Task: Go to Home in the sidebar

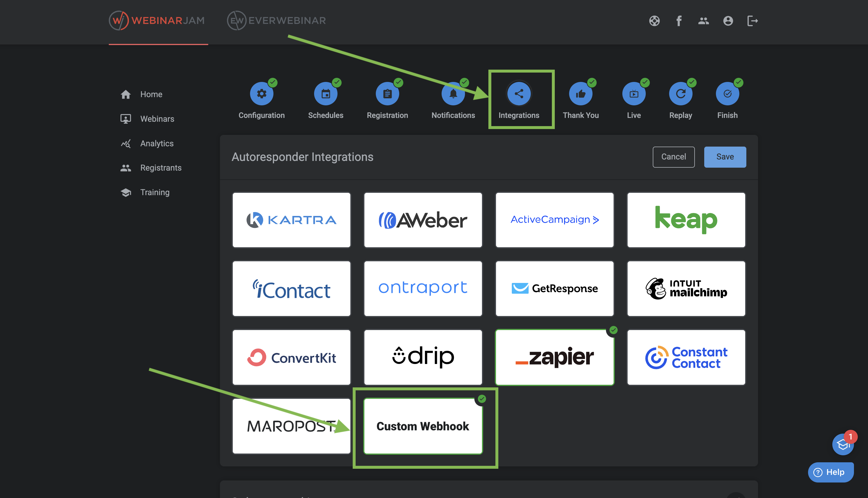Action: pos(151,95)
